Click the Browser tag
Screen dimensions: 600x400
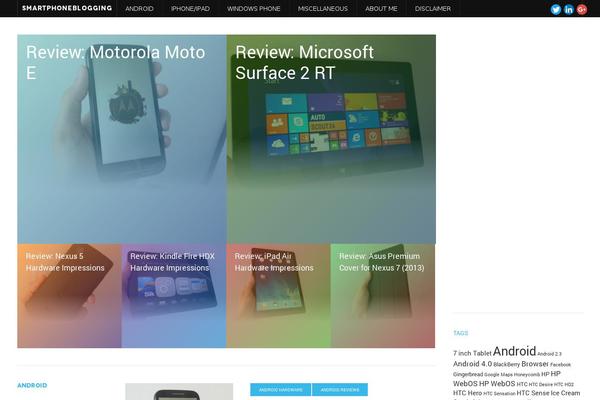click(535, 364)
